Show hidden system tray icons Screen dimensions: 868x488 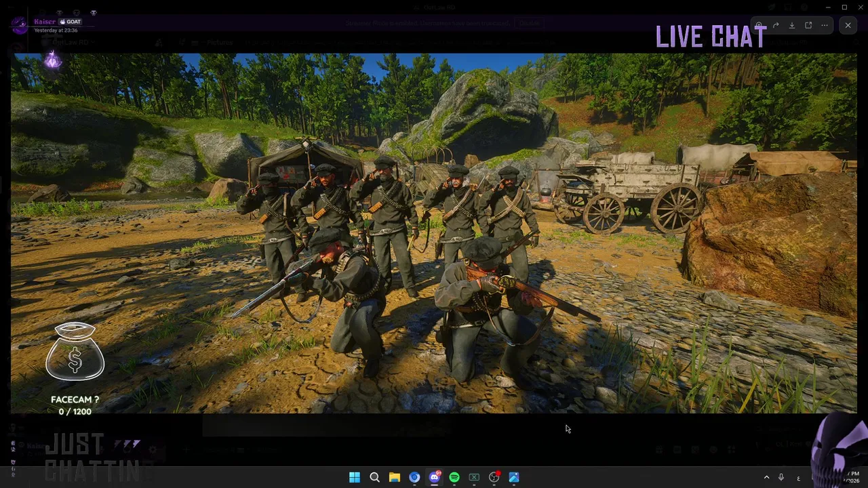coord(766,477)
